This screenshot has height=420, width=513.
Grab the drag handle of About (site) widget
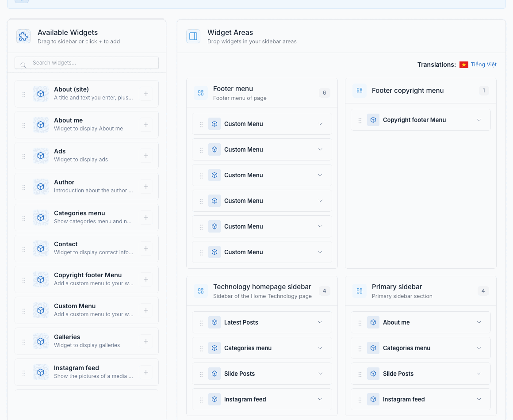[x=24, y=94]
